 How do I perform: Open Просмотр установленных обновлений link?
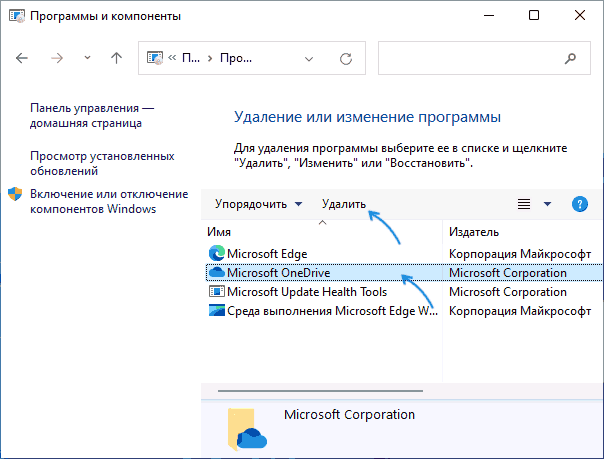(x=102, y=163)
